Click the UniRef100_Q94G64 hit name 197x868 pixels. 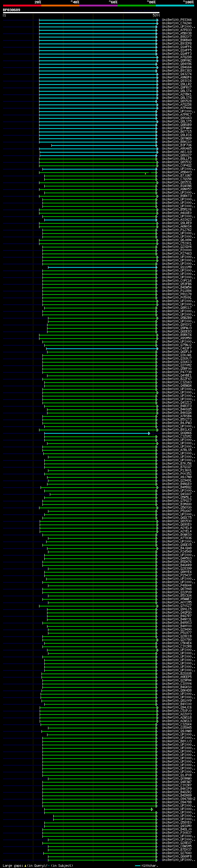(x=176, y=67)
